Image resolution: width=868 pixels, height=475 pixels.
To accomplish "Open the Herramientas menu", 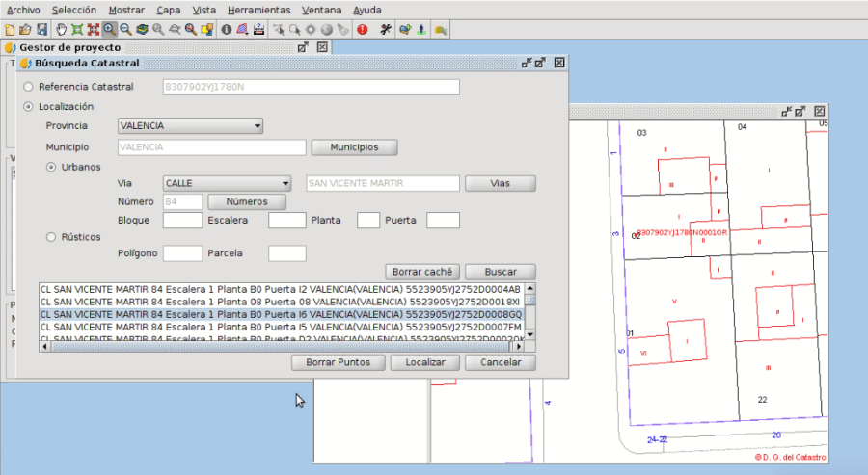I will coord(258,10).
